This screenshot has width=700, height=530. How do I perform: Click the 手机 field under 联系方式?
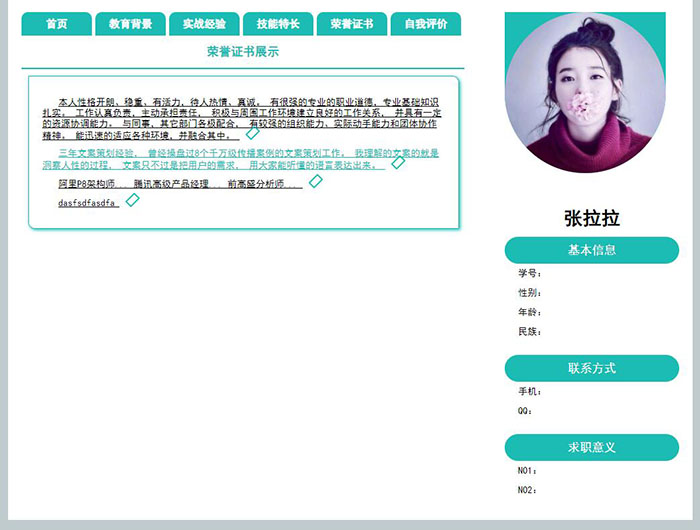click(529, 391)
